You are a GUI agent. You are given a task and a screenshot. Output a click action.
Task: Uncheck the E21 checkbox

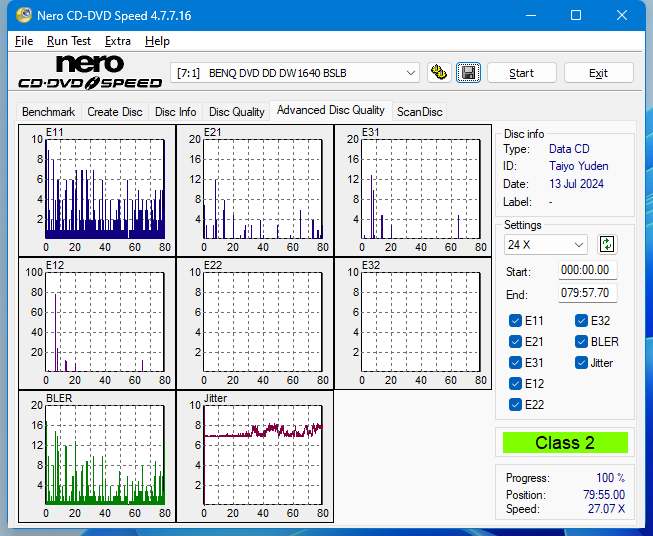coord(515,342)
